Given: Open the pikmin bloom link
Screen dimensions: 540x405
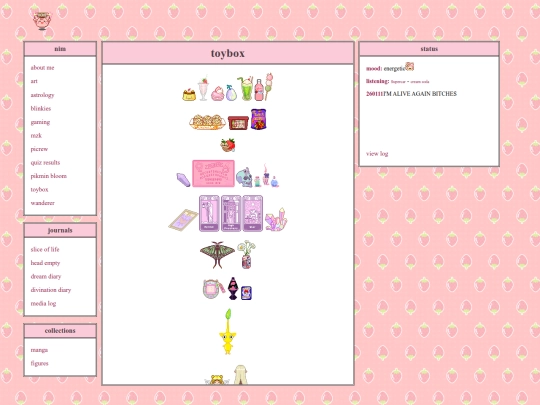Looking at the screenshot, I should point(49,176).
